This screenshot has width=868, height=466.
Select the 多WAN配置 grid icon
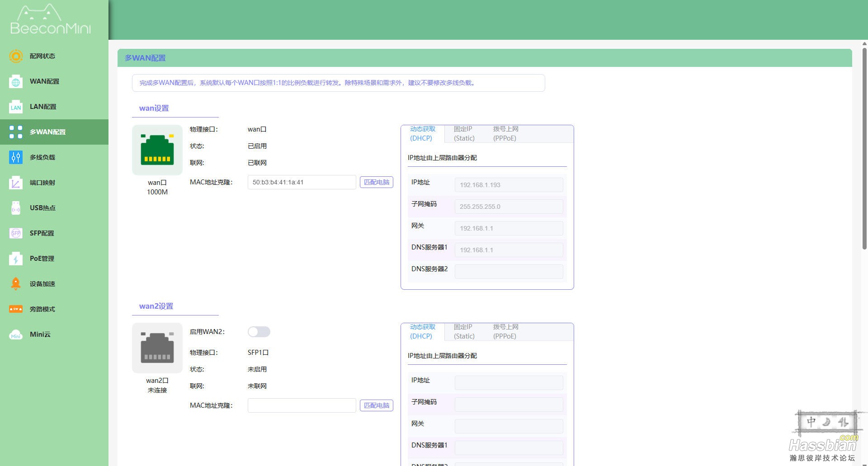16,132
